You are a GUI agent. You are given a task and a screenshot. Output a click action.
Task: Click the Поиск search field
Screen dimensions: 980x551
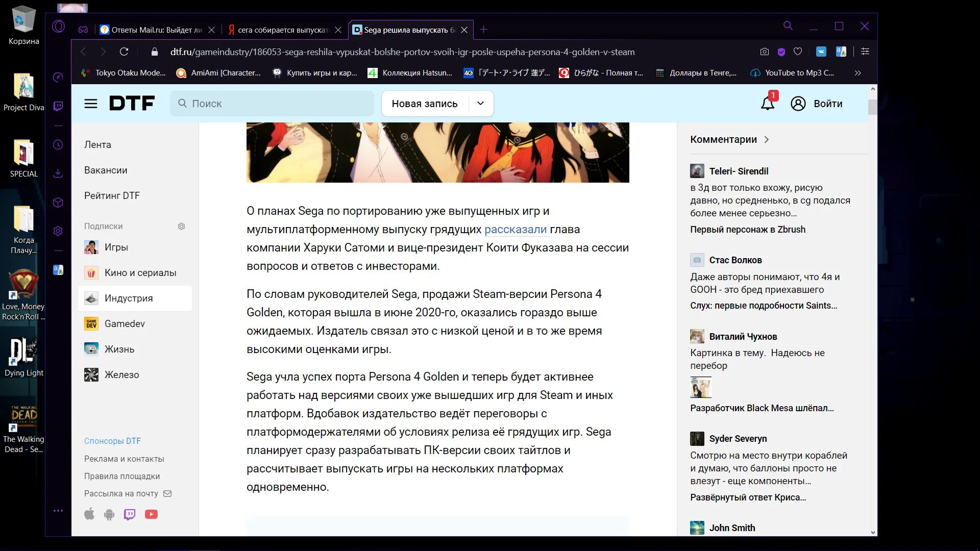[272, 104]
